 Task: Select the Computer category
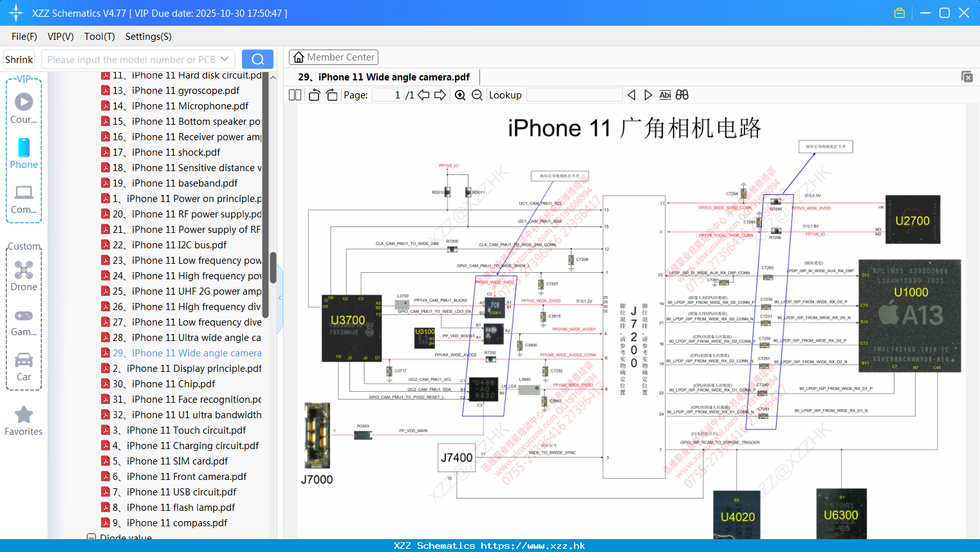click(x=24, y=199)
